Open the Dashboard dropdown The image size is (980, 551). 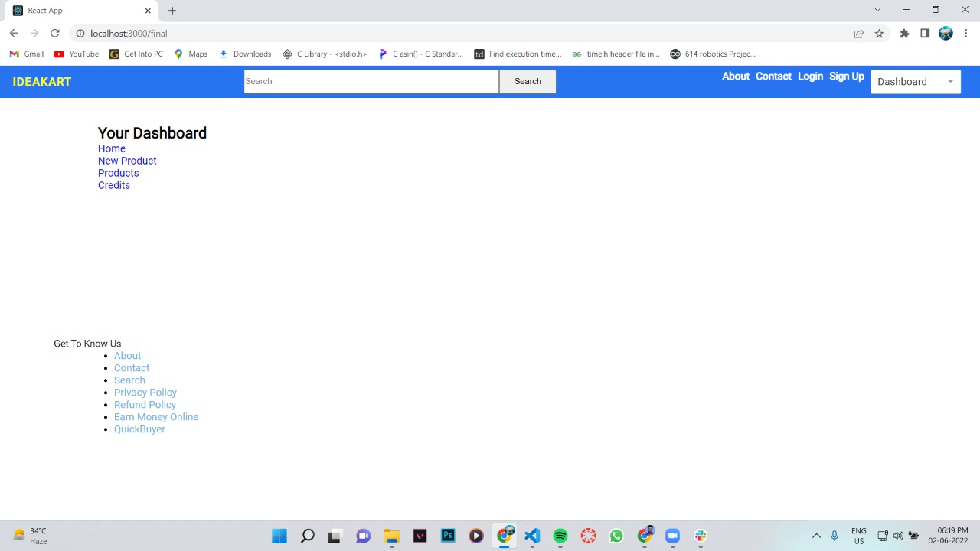click(916, 81)
